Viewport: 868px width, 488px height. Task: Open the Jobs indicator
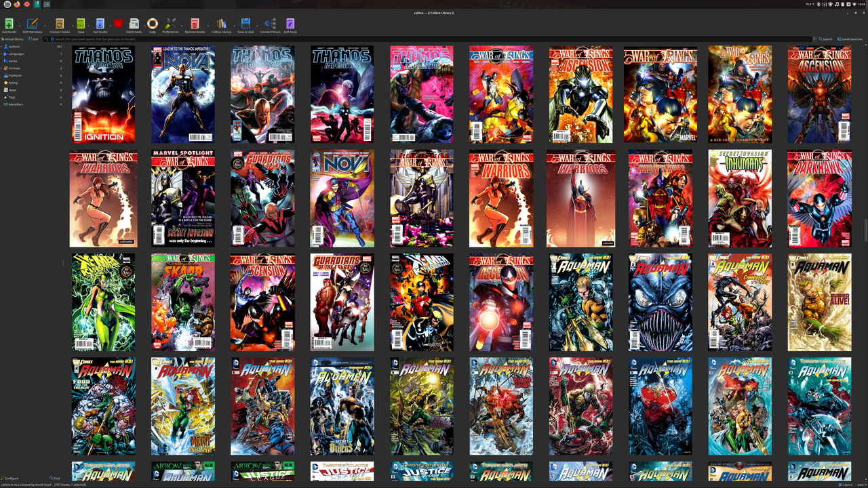[861, 485]
